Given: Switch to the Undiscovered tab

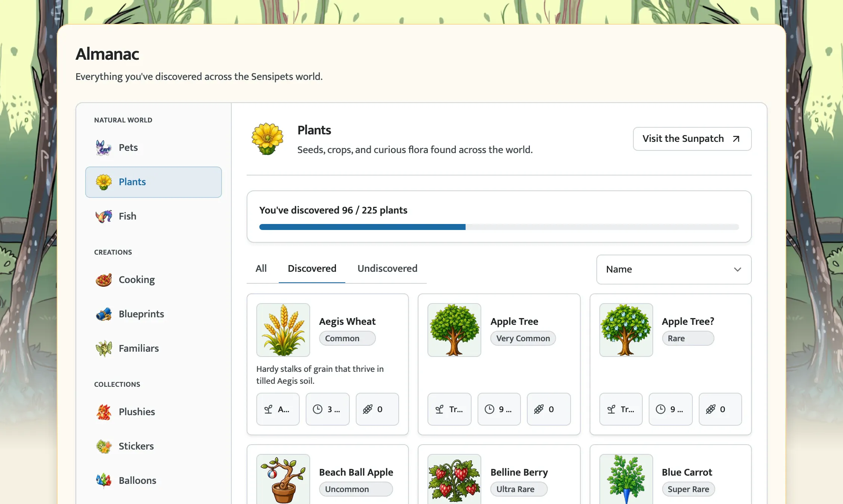Looking at the screenshot, I should (x=387, y=268).
